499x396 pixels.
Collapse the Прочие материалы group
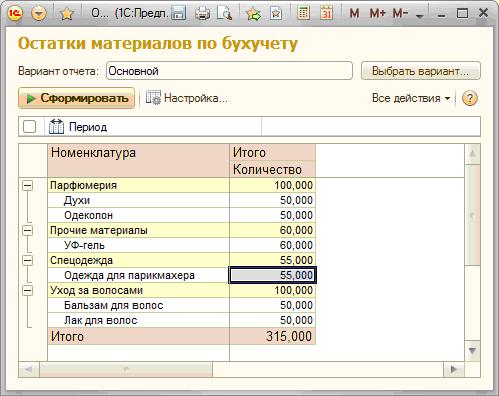click(28, 230)
